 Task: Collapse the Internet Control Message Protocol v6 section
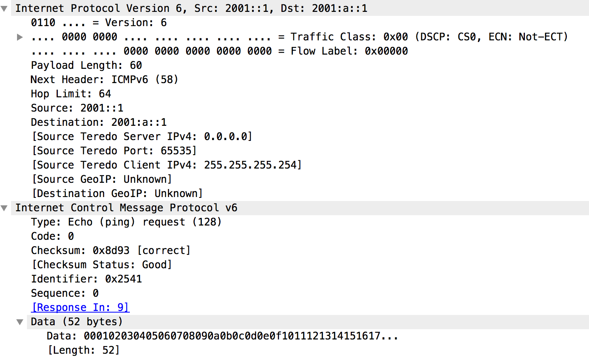4,208
